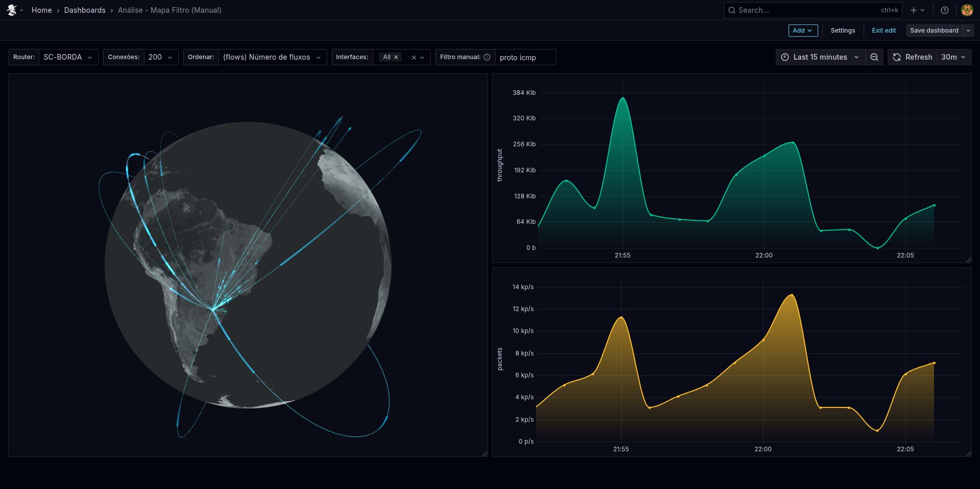980x489 pixels.
Task: Click Exit edit button
Action: (884, 31)
